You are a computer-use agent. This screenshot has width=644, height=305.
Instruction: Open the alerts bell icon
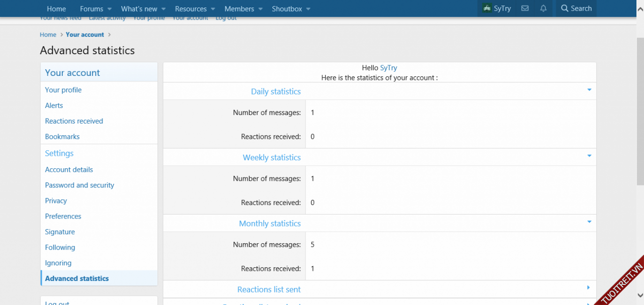[543, 9]
